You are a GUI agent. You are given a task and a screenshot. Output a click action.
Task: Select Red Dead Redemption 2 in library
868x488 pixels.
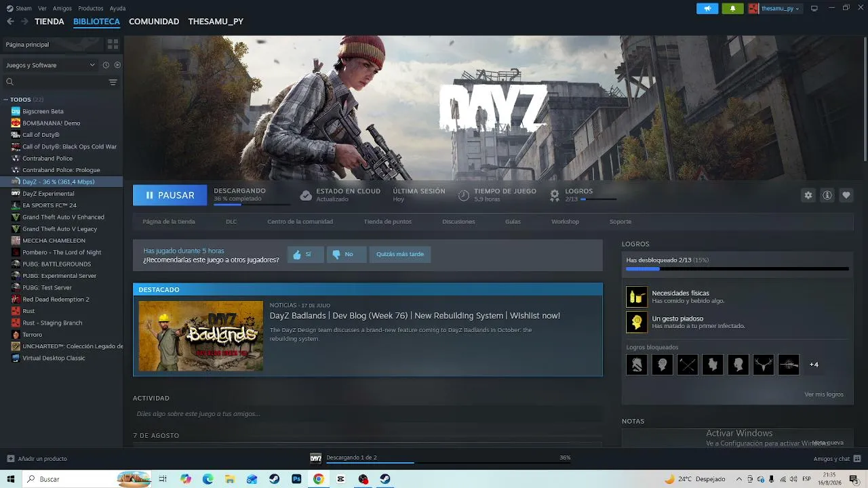[x=56, y=300]
